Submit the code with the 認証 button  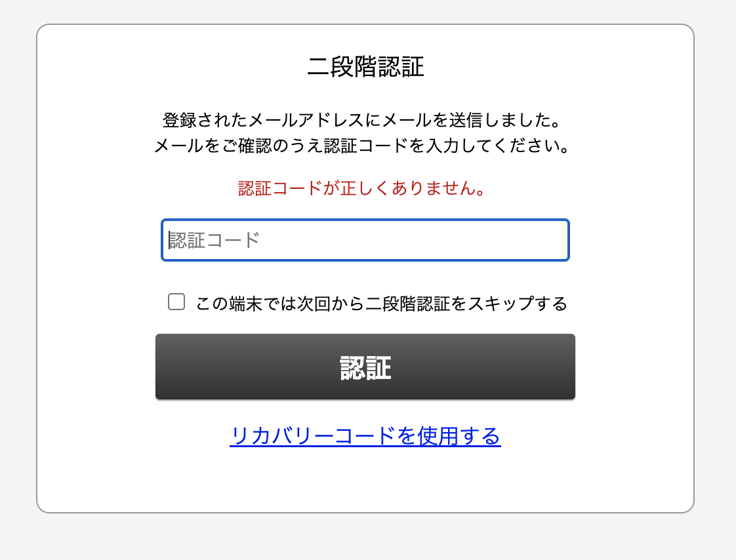[x=365, y=367]
